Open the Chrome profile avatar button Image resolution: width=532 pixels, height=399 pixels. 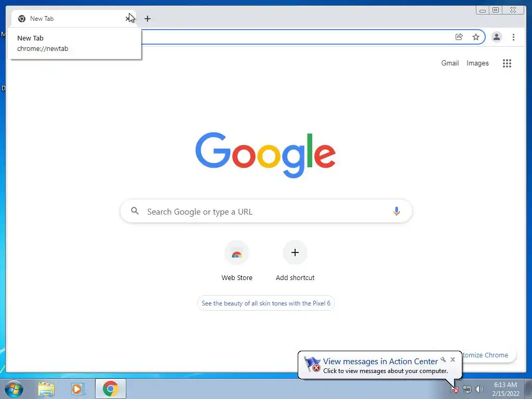(496, 37)
